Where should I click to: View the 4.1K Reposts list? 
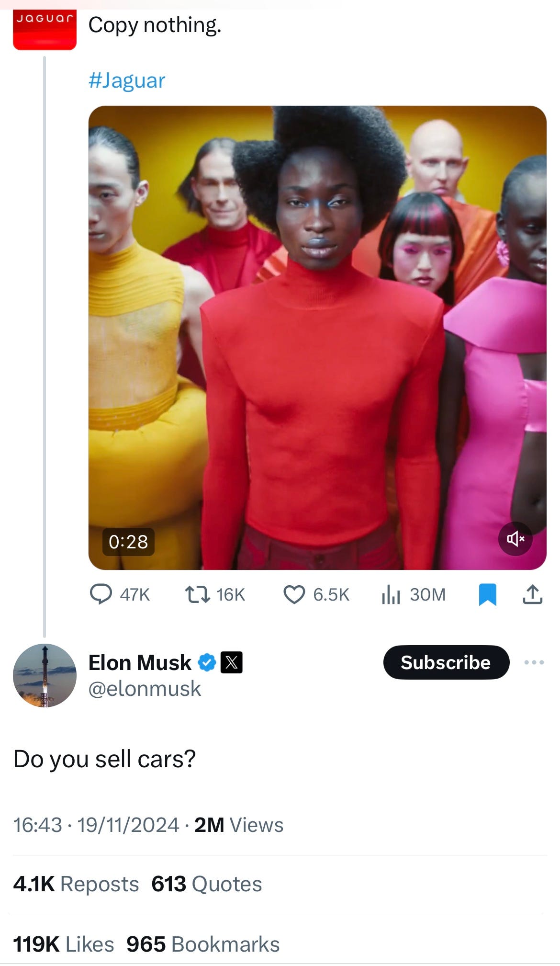click(76, 884)
